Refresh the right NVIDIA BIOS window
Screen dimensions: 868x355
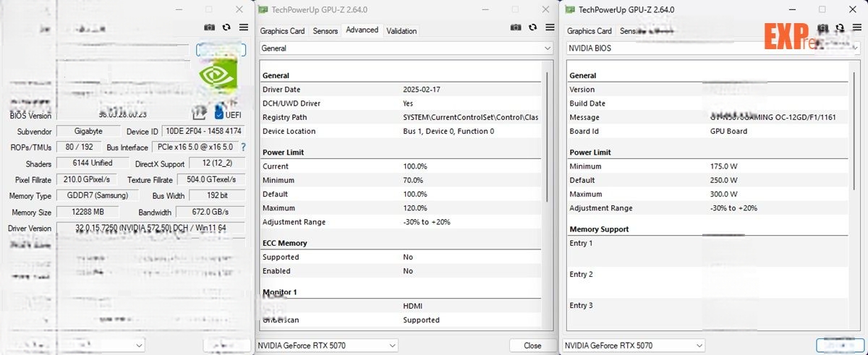pyautogui.click(x=841, y=27)
